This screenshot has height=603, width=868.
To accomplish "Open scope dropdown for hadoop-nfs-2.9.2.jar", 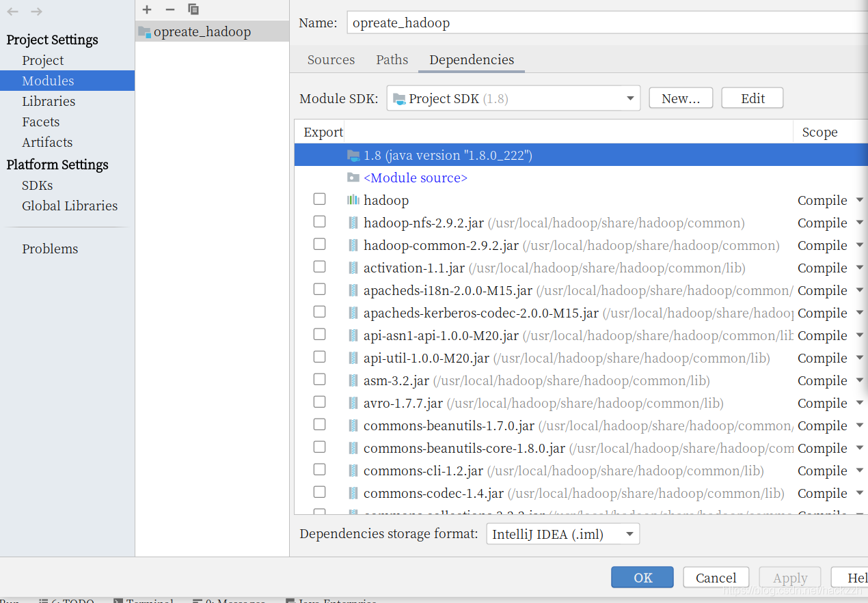I will pos(859,223).
